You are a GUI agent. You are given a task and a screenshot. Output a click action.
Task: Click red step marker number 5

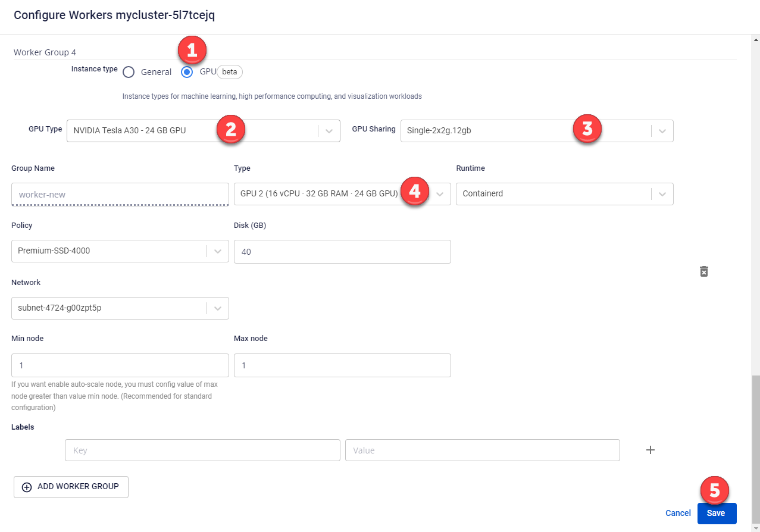(x=715, y=490)
